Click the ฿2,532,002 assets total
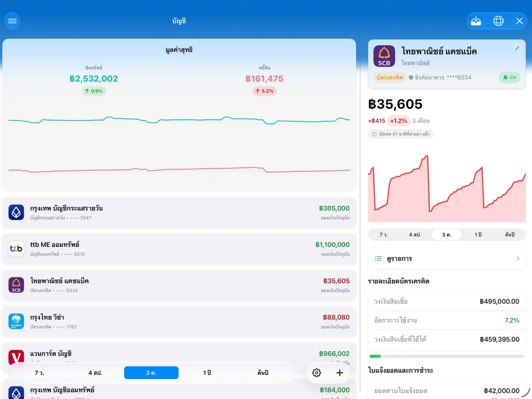 click(x=94, y=79)
